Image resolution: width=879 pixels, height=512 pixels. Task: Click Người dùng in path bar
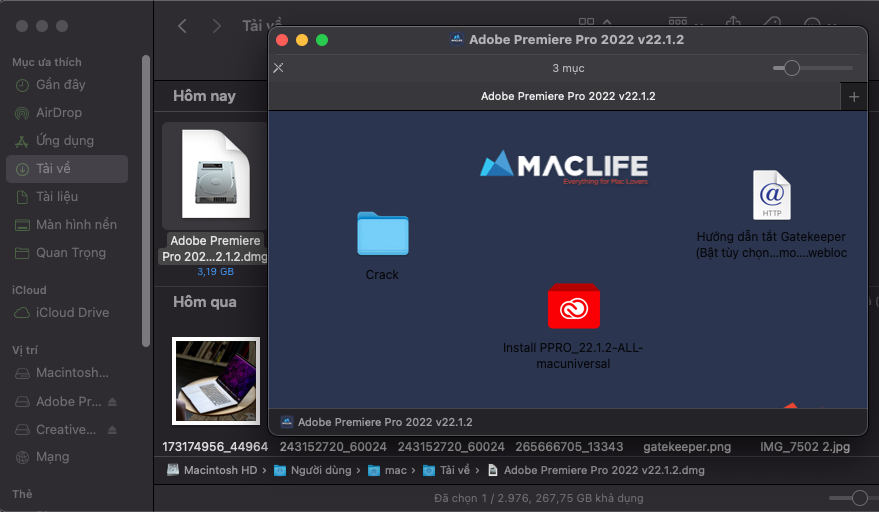(312, 470)
